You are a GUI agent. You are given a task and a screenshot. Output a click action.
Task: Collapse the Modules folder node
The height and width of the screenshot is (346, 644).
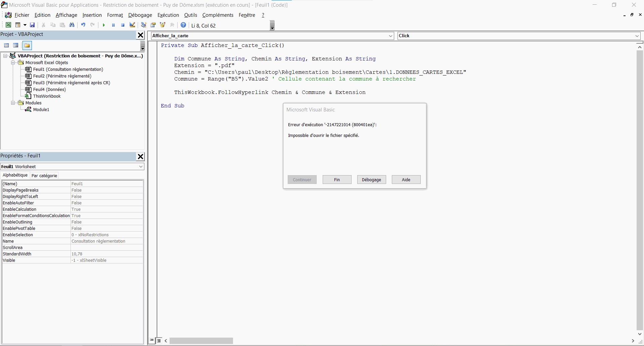point(13,103)
